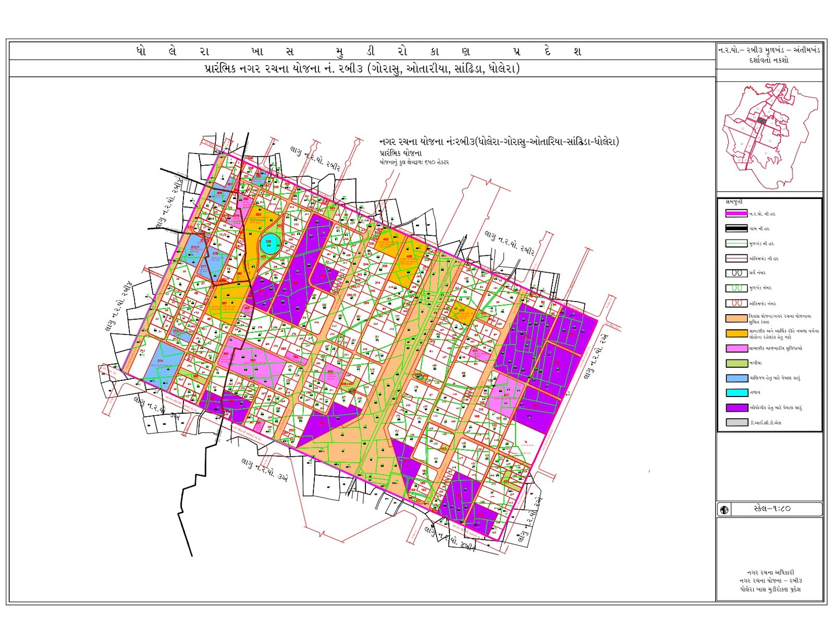The height and width of the screenshot is (644, 834).
Task: Click the legend label 'સર્વે નંબર'
Action: 757,273
